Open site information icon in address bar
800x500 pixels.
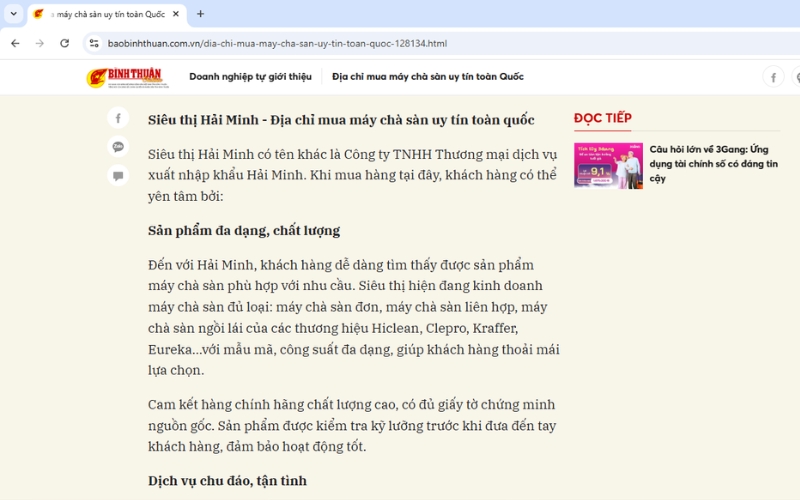[94, 43]
